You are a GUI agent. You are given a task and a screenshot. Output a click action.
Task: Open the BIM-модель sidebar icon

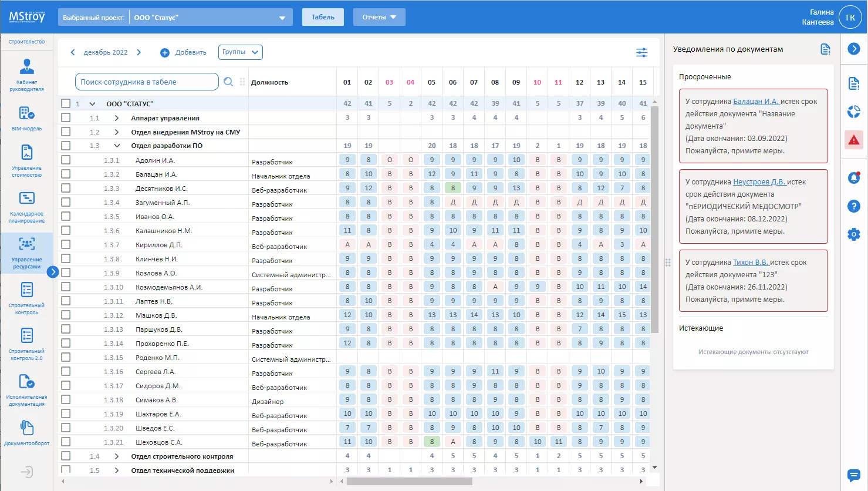26,117
